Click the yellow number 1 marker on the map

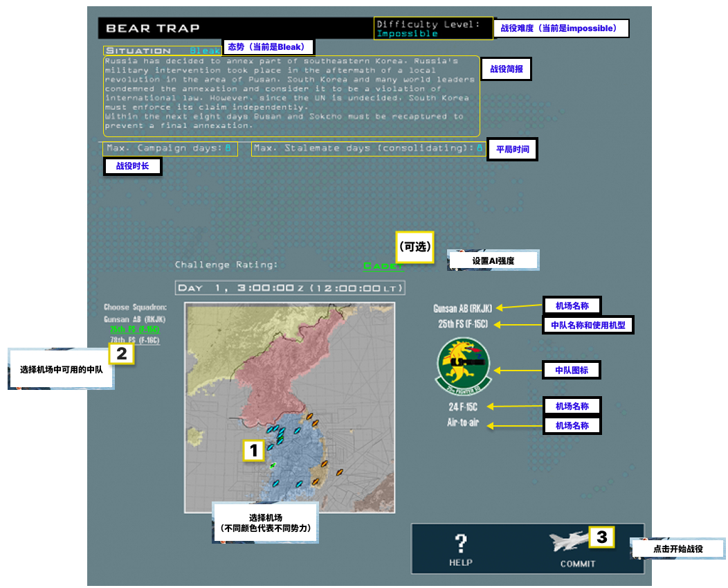(x=253, y=451)
